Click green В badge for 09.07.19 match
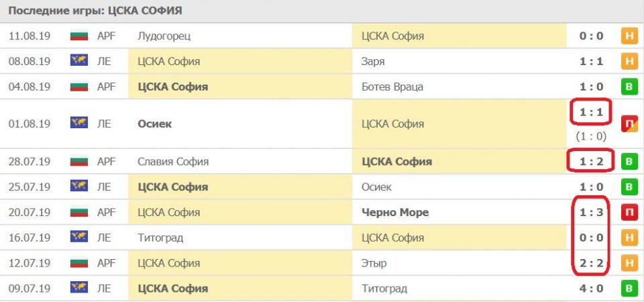Screen dimensions: 644x302 629,289
